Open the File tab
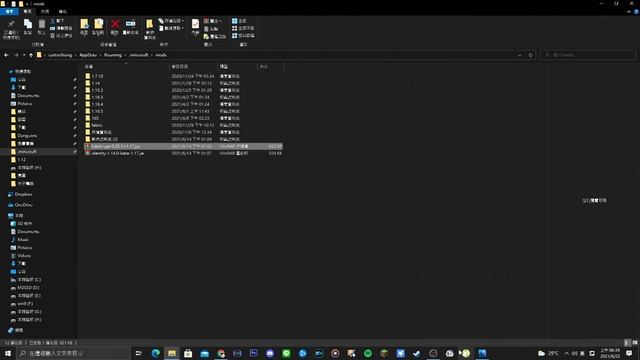The image size is (640, 360). click(9, 12)
